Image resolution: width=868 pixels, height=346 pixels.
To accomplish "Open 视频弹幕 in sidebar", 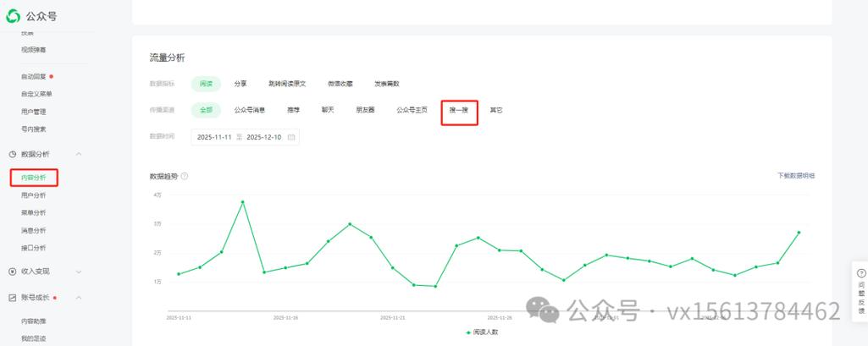I will 34,50.
